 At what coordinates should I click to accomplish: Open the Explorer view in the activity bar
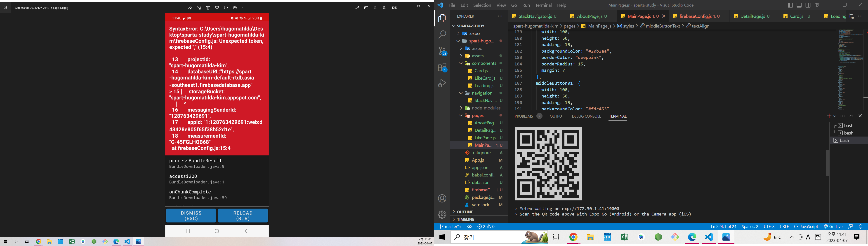click(x=442, y=18)
